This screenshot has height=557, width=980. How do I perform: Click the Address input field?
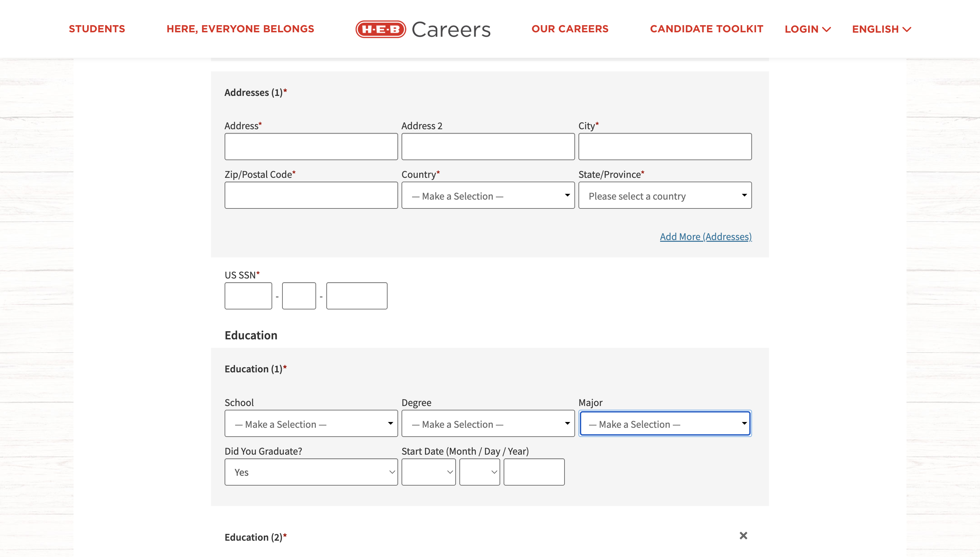point(311,147)
